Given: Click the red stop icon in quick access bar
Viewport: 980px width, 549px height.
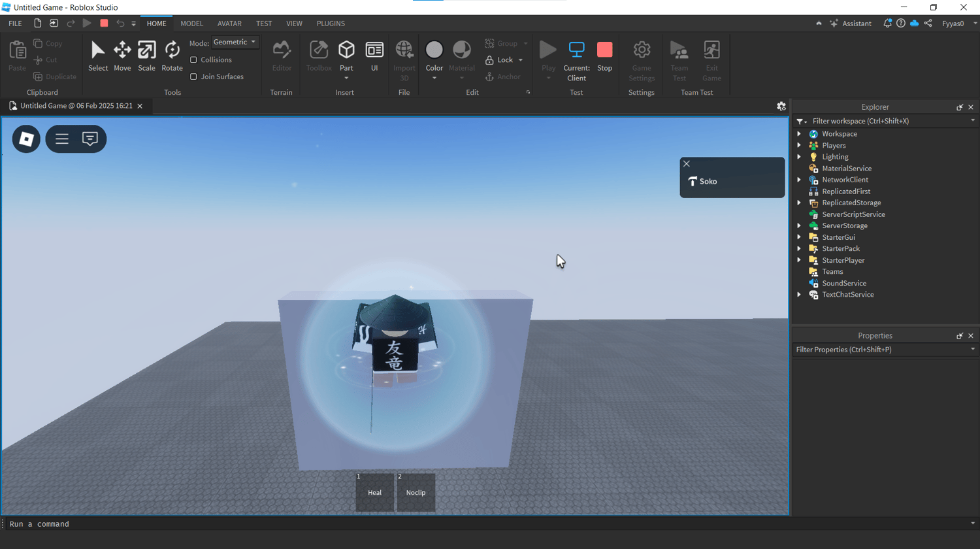Looking at the screenshot, I should coord(104,24).
